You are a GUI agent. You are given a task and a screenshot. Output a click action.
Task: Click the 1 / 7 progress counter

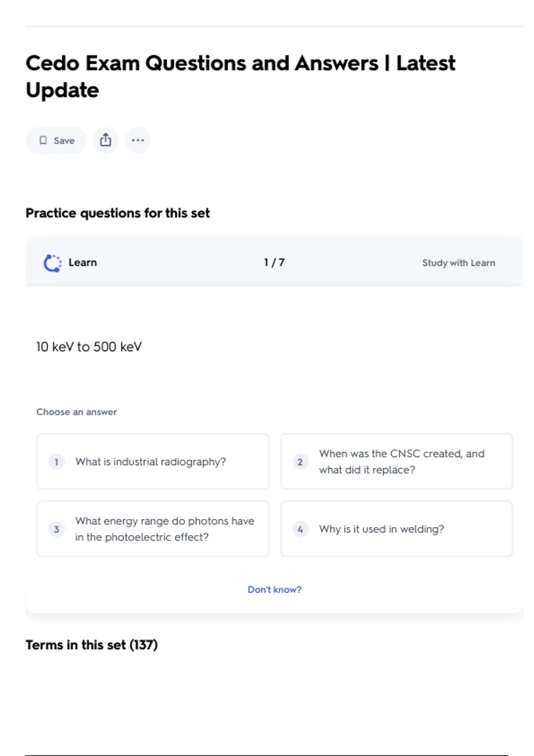(x=274, y=262)
